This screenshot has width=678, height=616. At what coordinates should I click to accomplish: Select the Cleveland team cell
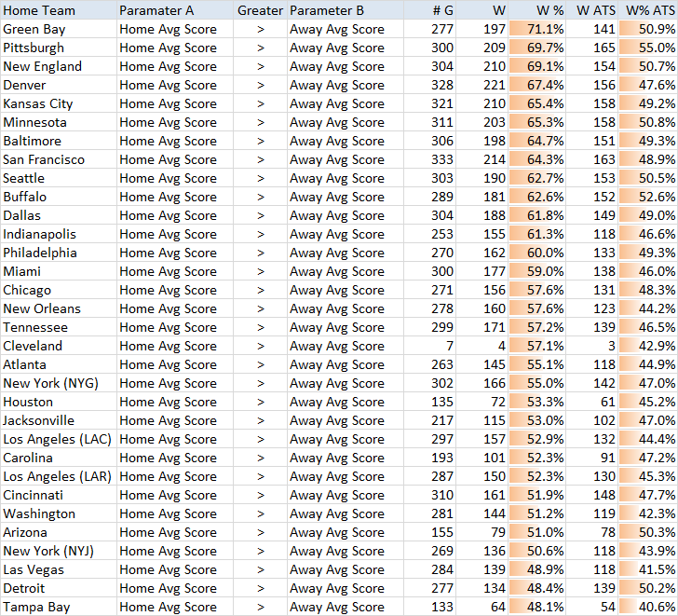(59, 345)
